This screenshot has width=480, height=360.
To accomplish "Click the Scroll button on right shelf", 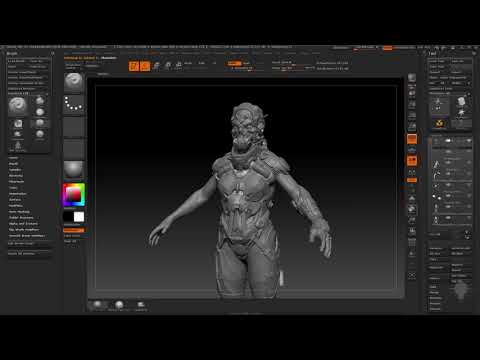I will pos(412,94).
